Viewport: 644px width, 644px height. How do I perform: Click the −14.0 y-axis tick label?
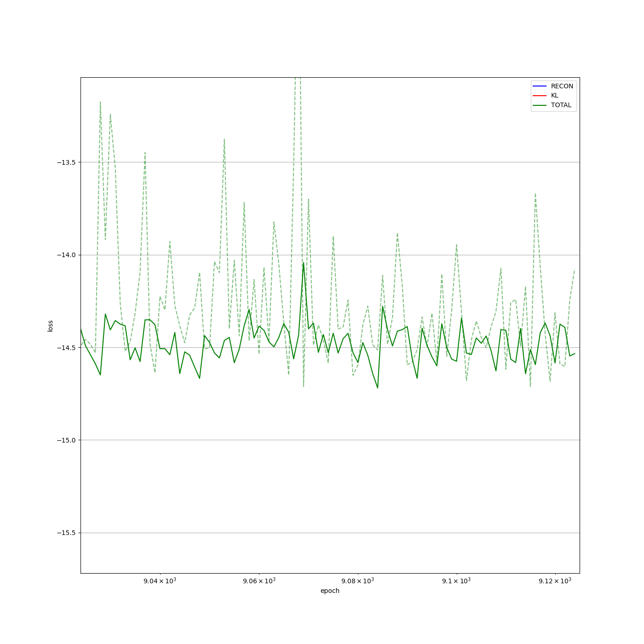click(x=66, y=255)
